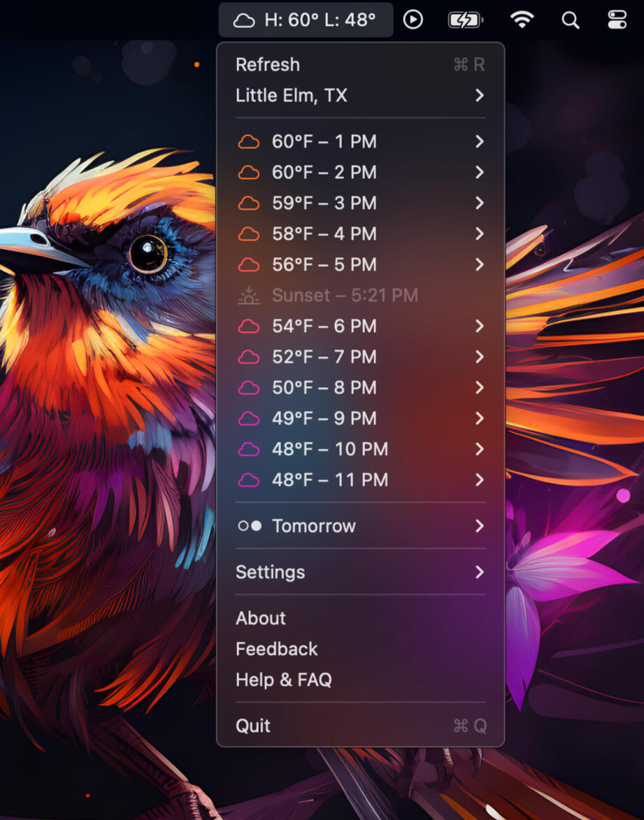This screenshot has width=644, height=820.
Task: Expand the 59°F – 3 PM details chevron
Action: click(x=480, y=203)
